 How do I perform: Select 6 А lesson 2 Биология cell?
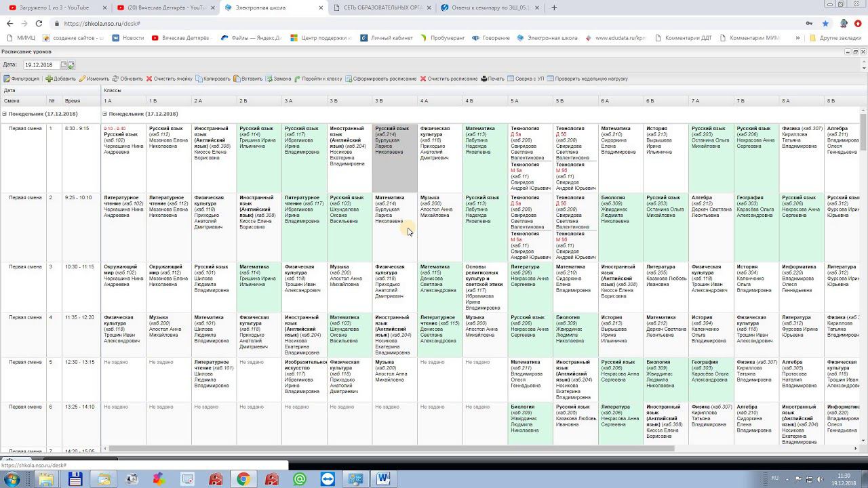click(620, 227)
